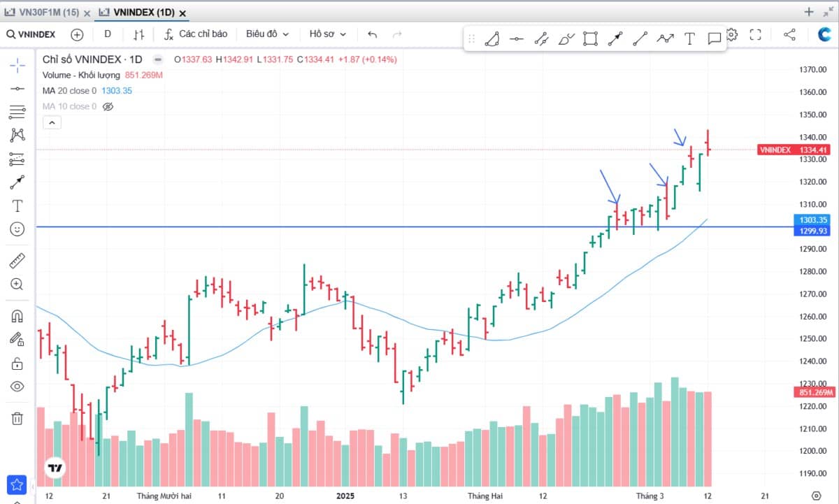
Task: Select the rectangle shape tool
Action: tap(591, 39)
